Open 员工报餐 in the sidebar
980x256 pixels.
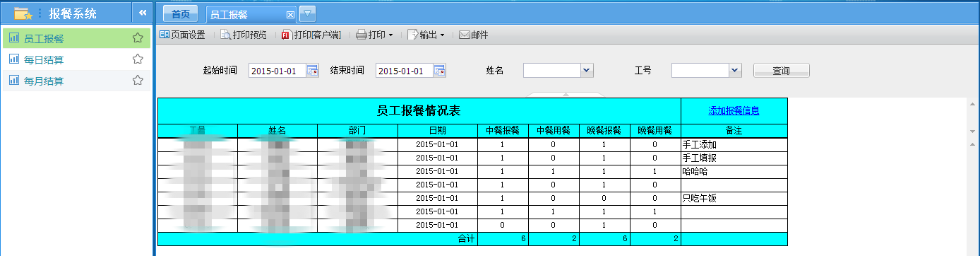pyautogui.click(x=76, y=38)
